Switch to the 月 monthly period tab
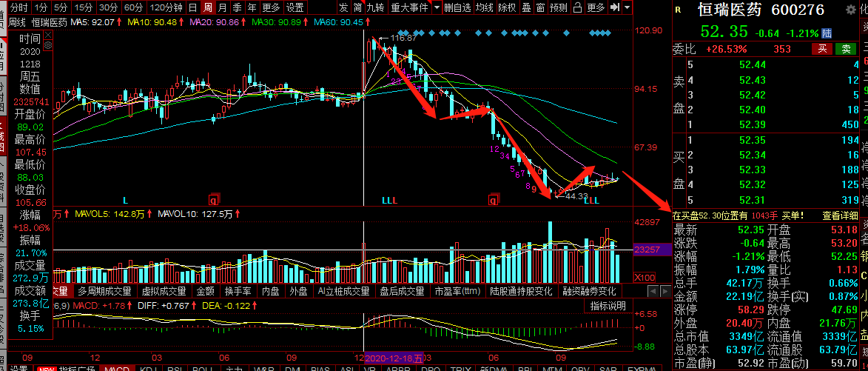 [222, 7]
